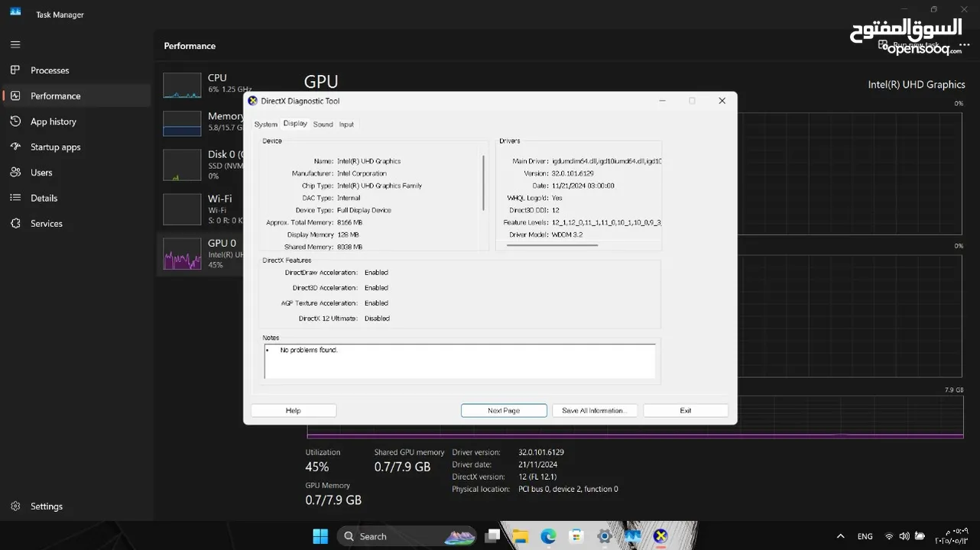Open the Input tab in DirectX tool
The width and height of the screenshot is (980, 550).
coord(346,125)
